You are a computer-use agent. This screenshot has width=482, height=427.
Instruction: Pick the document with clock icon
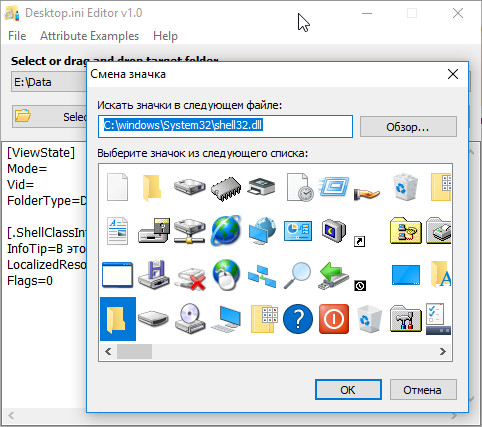click(300, 187)
